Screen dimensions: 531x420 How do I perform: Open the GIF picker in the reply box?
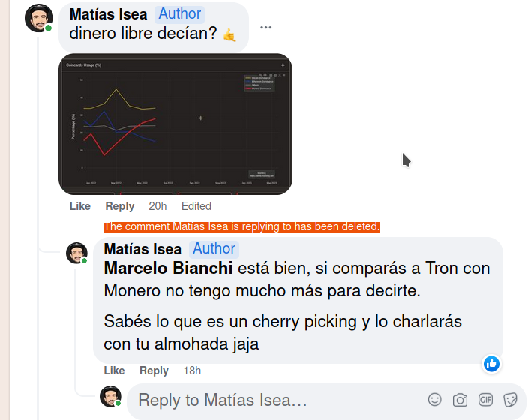pyautogui.click(x=485, y=400)
